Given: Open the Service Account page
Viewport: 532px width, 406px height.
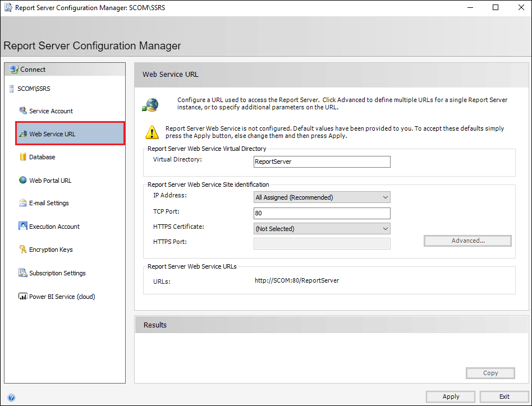Looking at the screenshot, I should 51,111.
